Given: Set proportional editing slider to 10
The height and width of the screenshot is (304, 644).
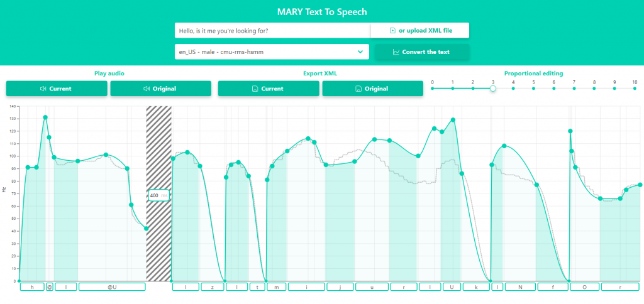Looking at the screenshot, I should (x=635, y=89).
